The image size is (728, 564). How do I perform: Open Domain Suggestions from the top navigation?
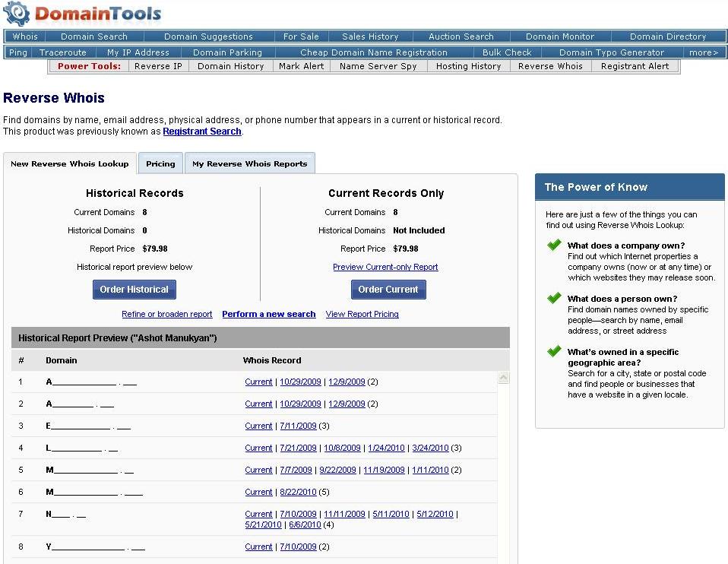[208, 36]
